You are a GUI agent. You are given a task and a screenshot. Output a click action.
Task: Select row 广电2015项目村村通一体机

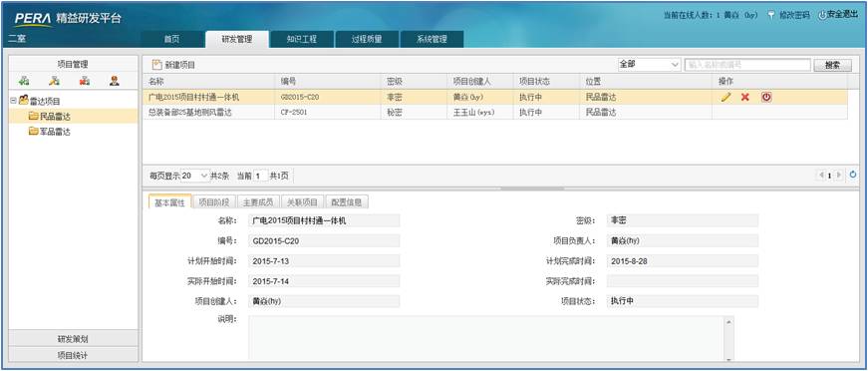pyautogui.click(x=495, y=97)
